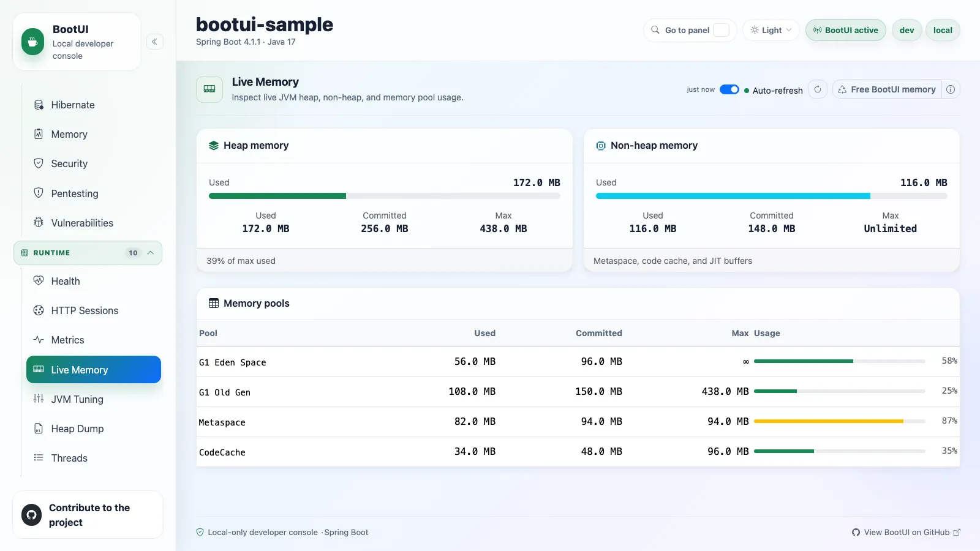Collapse the RUNTIME section chevron
Image resolution: width=980 pixels, height=551 pixels.
pyautogui.click(x=151, y=253)
